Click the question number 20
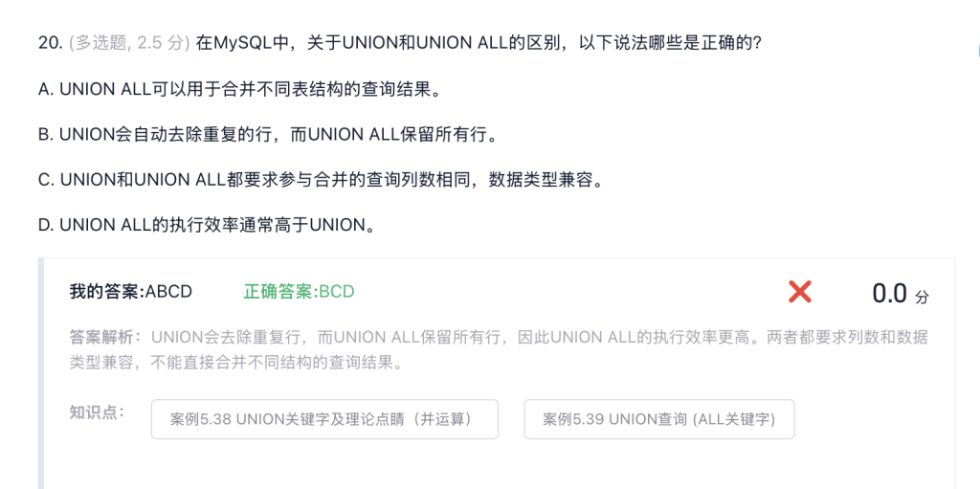This screenshot has height=489, width=980. coord(50,43)
